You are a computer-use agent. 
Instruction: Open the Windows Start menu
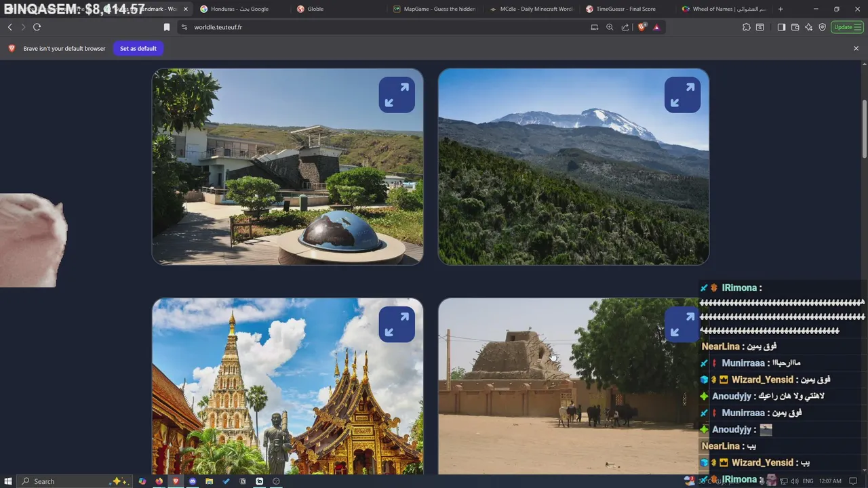point(8,481)
